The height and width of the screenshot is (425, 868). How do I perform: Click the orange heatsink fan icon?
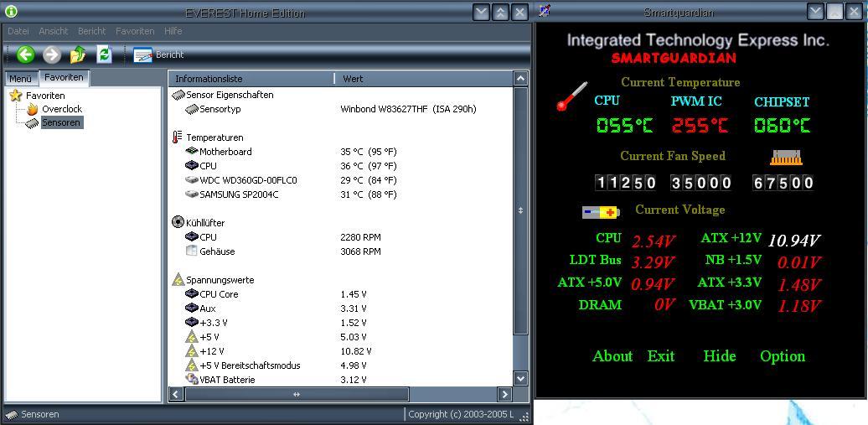tap(786, 158)
